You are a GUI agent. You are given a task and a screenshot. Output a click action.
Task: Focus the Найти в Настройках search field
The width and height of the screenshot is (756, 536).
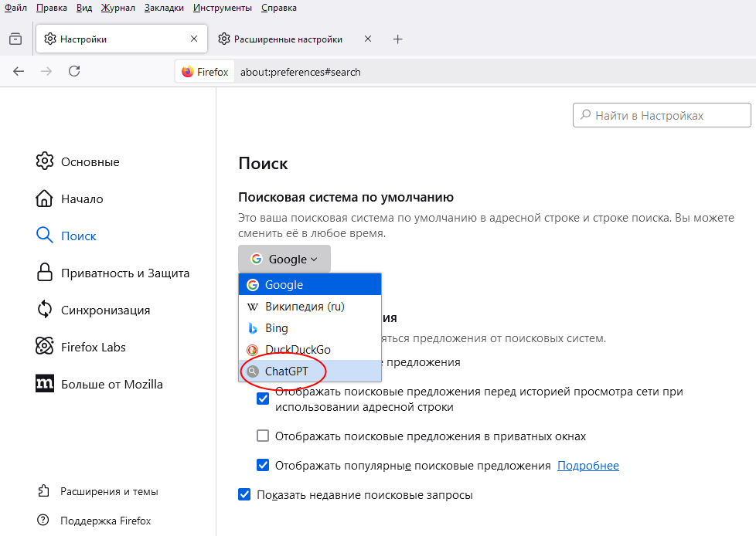click(662, 115)
